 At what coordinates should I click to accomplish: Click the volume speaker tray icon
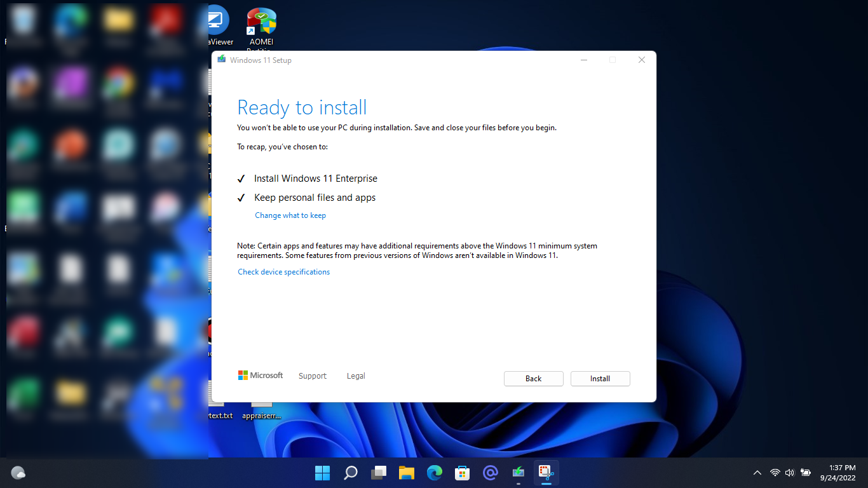[x=790, y=473]
